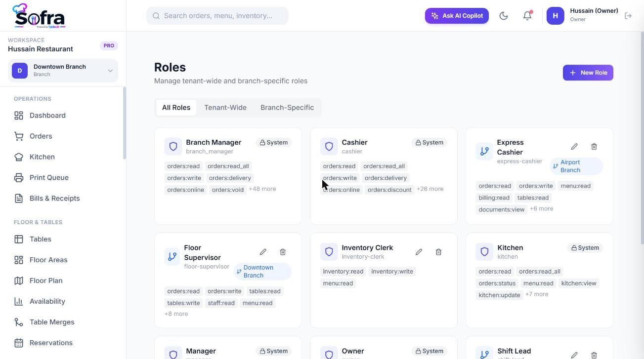
Task: Edit the Inventory Clerk role
Action: point(419,252)
